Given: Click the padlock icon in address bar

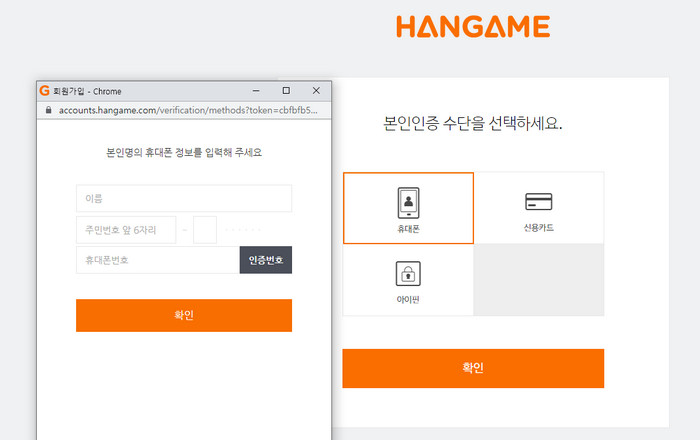Looking at the screenshot, I should click(x=48, y=110).
